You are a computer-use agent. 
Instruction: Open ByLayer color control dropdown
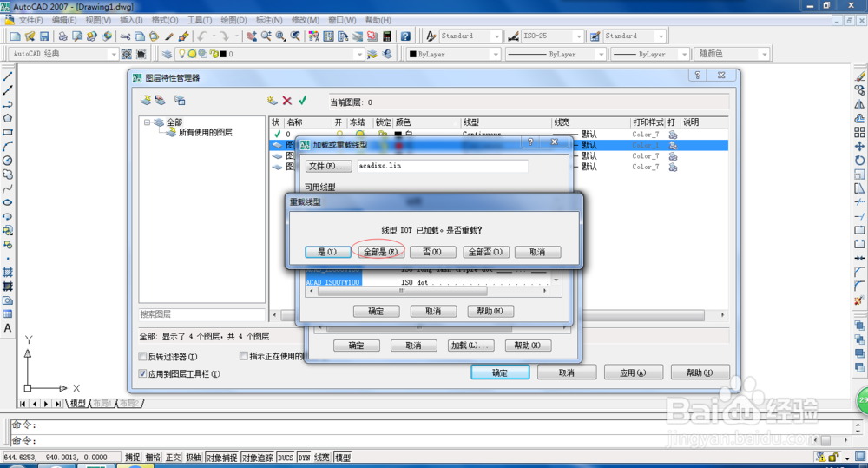pyautogui.click(x=496, y=54)
